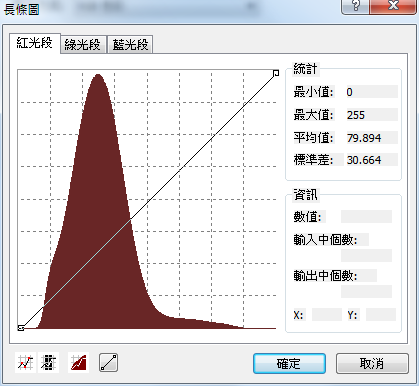Click the question mark help button
This screenshot has width=419, height=386.
(x=355, y=6)
